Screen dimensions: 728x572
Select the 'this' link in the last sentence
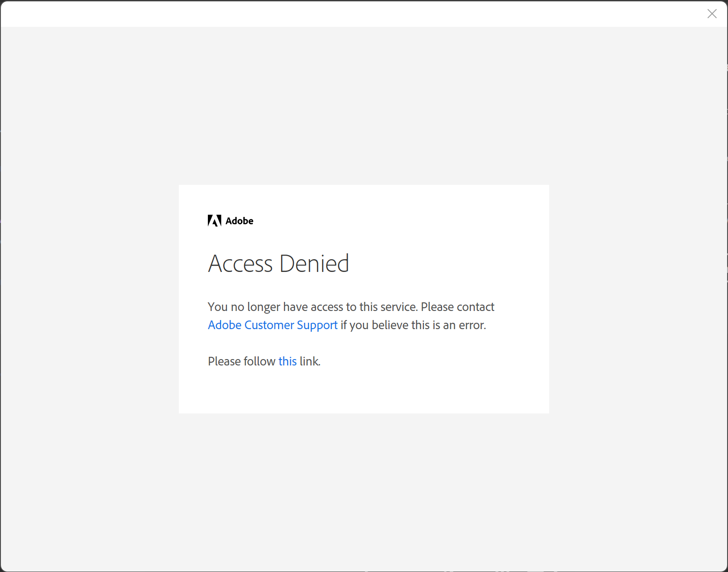[x=287, y=361]
